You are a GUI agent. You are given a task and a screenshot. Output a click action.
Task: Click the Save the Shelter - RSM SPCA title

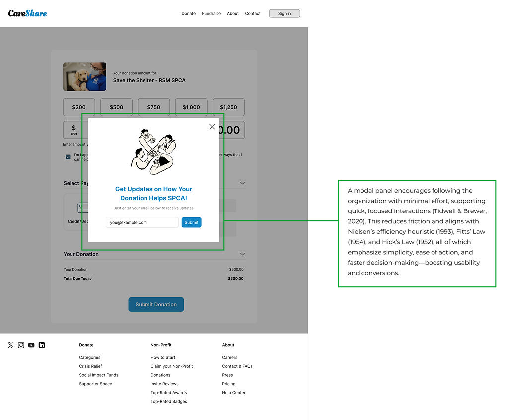(149, 80)
